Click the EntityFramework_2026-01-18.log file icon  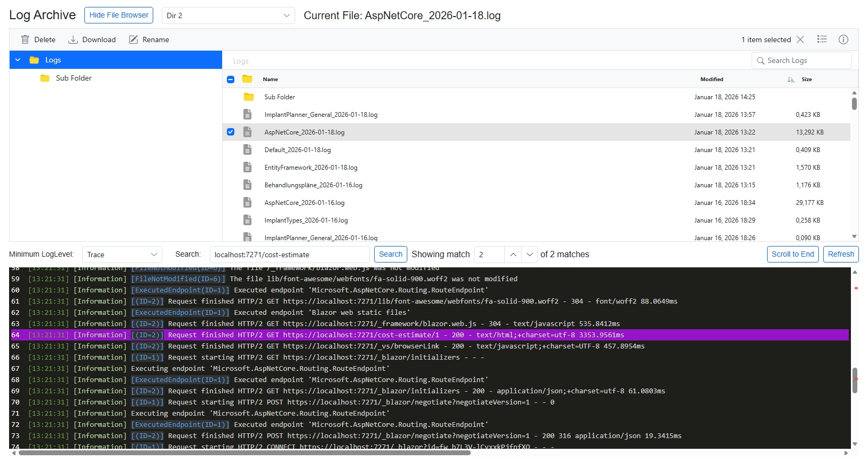tap(248, 167)
